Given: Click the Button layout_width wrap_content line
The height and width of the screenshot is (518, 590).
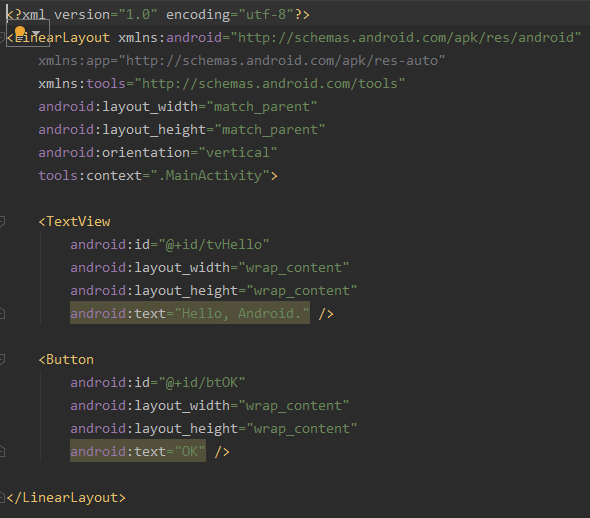Looking at the screenshot, I should click(x=210, y=406).
